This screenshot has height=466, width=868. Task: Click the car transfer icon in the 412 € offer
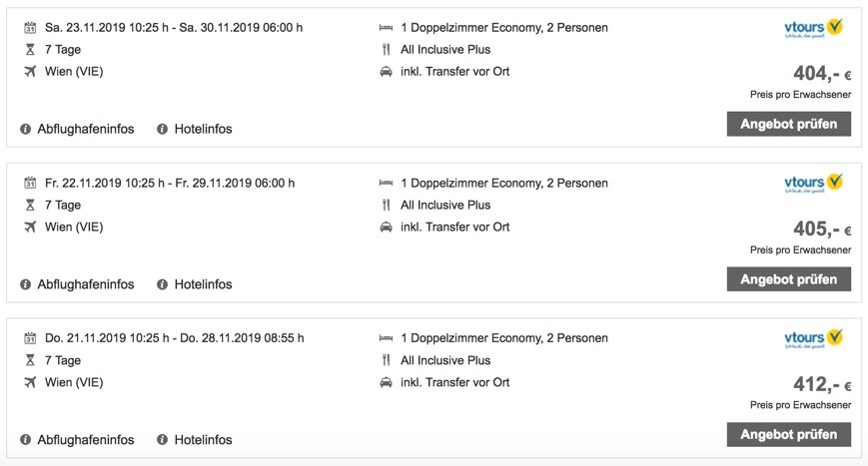point(386,382)
